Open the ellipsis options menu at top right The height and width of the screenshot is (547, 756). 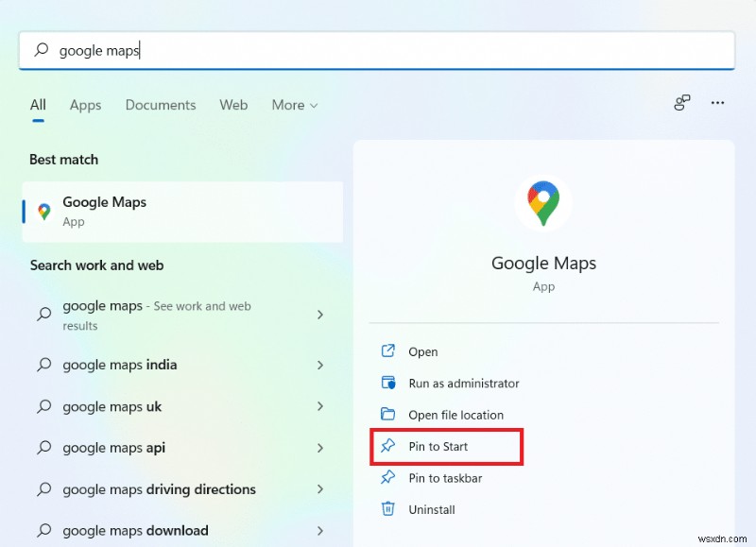717,104
